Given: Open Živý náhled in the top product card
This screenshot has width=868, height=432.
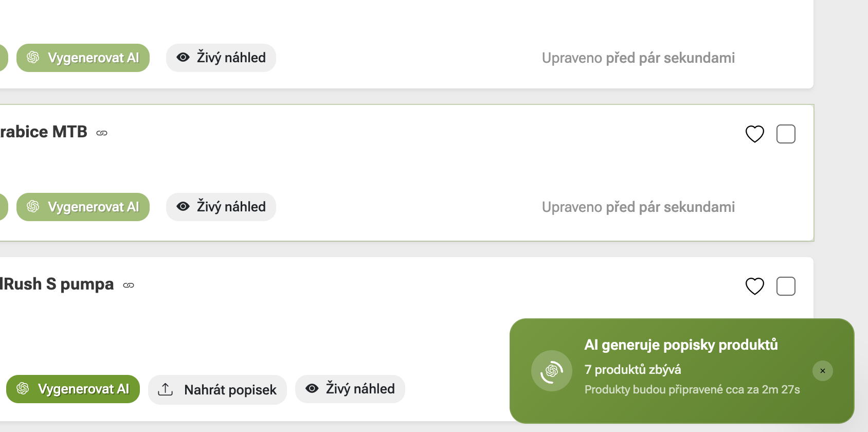Looking at the screenshot, I should (x=221, y=58).
